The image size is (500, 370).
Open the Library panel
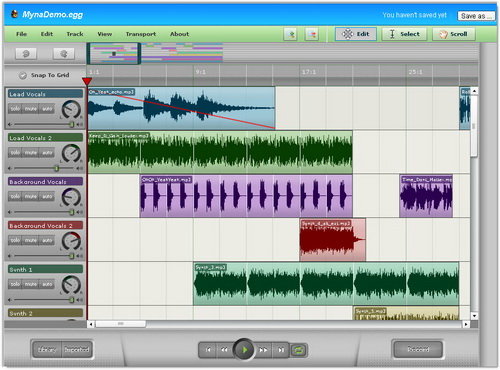[x=47, y=350]
